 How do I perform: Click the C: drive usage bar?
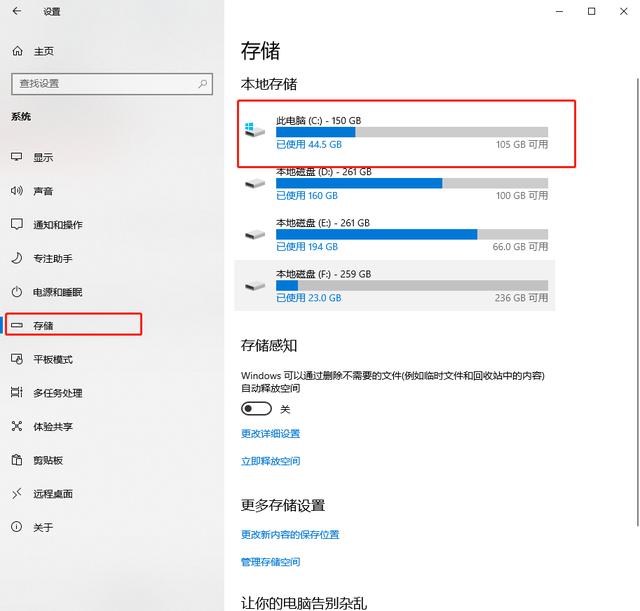411,132
